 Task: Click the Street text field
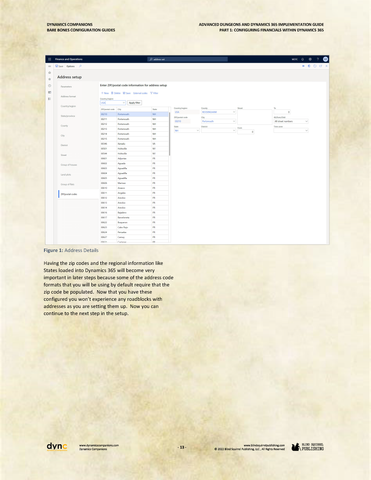(255, 117)
